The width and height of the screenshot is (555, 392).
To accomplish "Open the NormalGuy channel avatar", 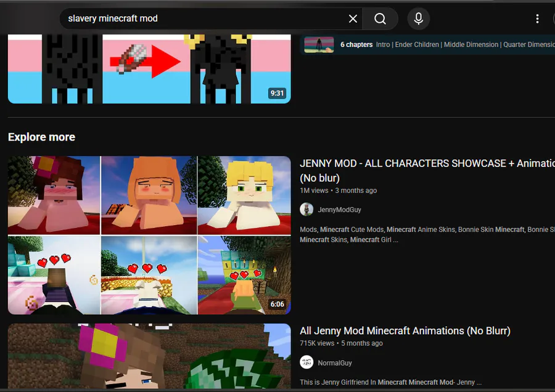I will tap(306, 362).
